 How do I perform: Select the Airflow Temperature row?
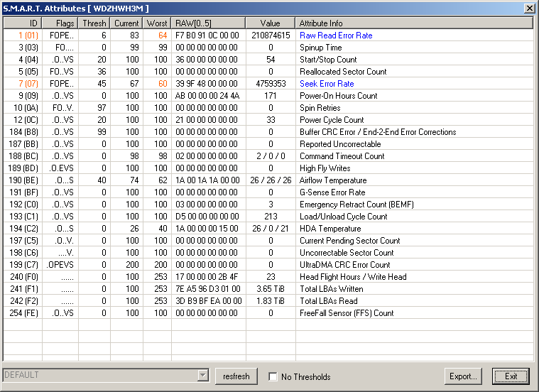click(x=332, y=180)
